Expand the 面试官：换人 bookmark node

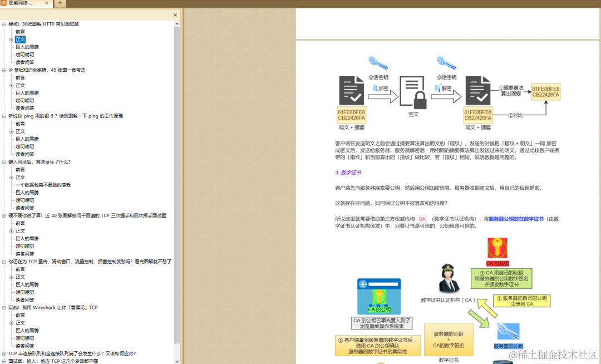[3, 361]
